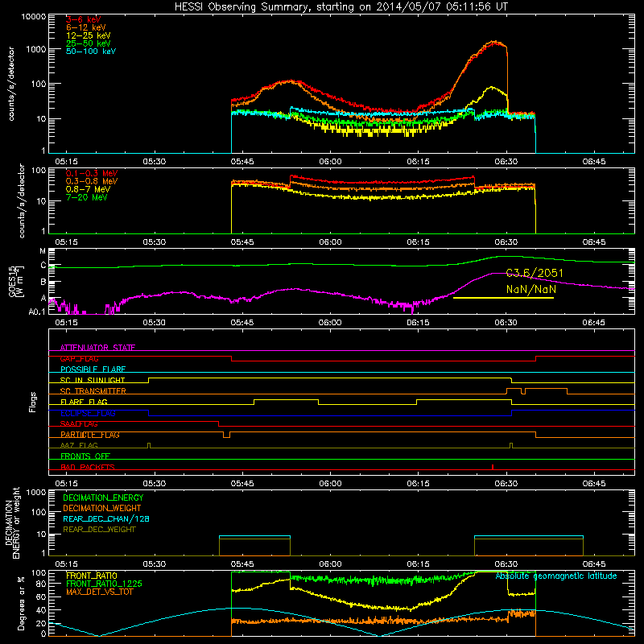644x644 pixels.
Task: Click the A0.1 tick label on GOES axis
Action: 37,312
